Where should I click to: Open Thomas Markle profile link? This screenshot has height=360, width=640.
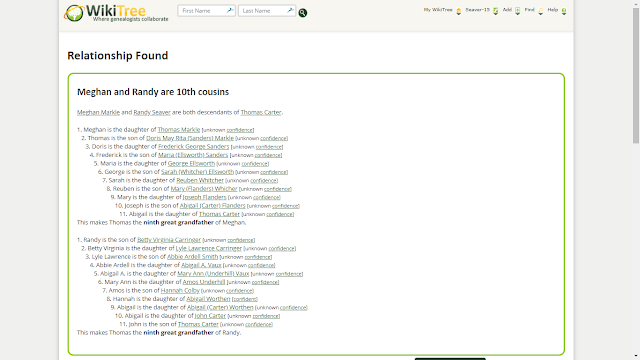[179, 129]
